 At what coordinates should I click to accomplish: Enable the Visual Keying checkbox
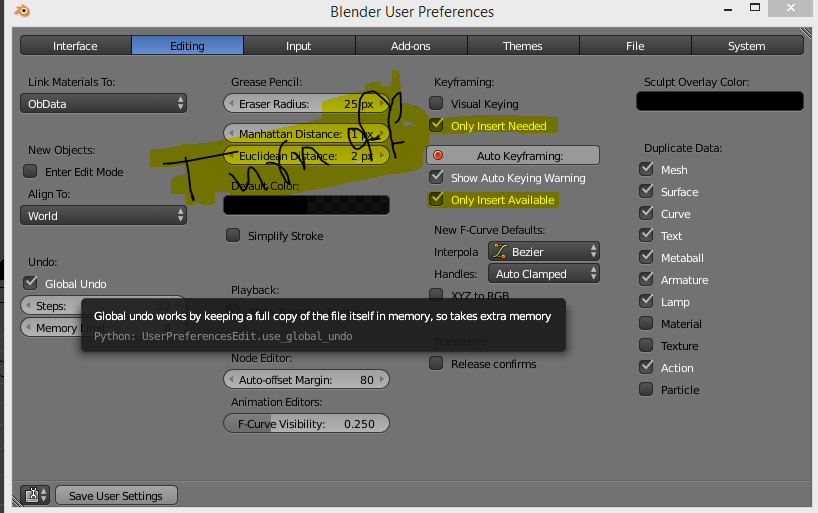click(x=436, y=103)
